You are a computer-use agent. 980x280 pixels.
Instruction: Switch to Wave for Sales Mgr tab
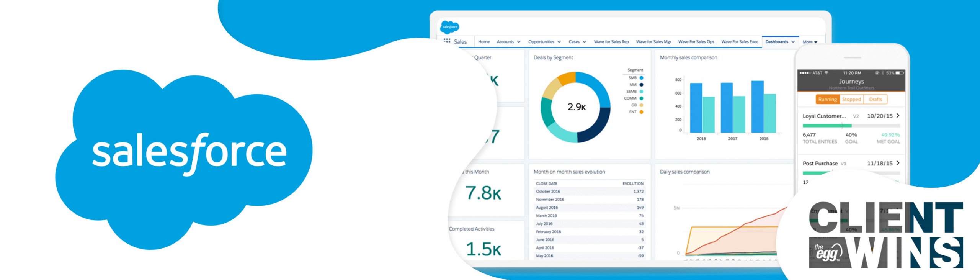click(653, 42)
